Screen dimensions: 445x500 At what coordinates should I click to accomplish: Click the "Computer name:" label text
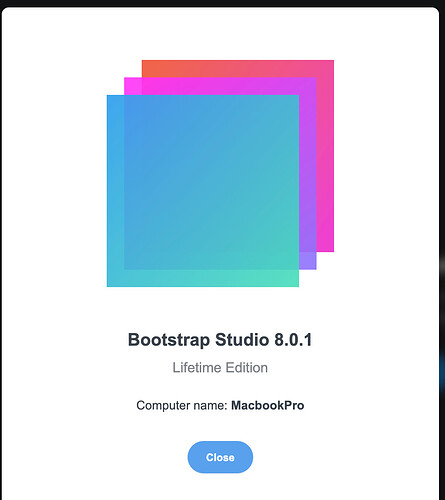pyautogui.click(x=182, y=405)
